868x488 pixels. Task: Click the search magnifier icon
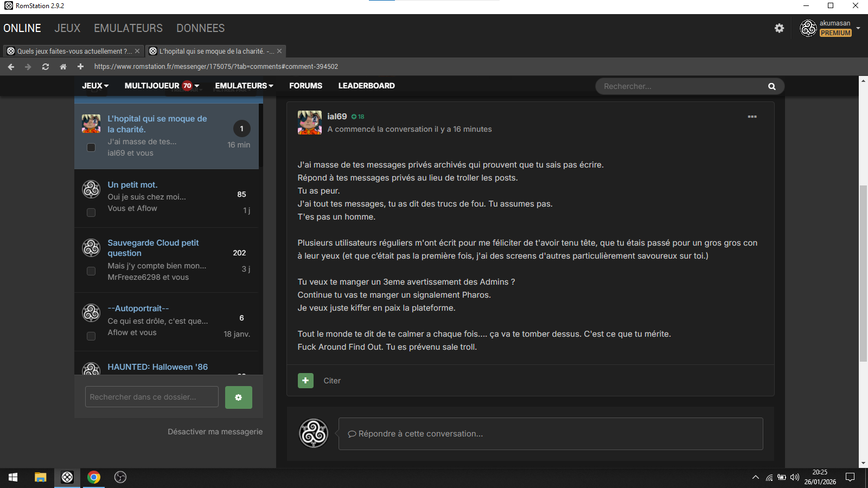tap(771, 87)
